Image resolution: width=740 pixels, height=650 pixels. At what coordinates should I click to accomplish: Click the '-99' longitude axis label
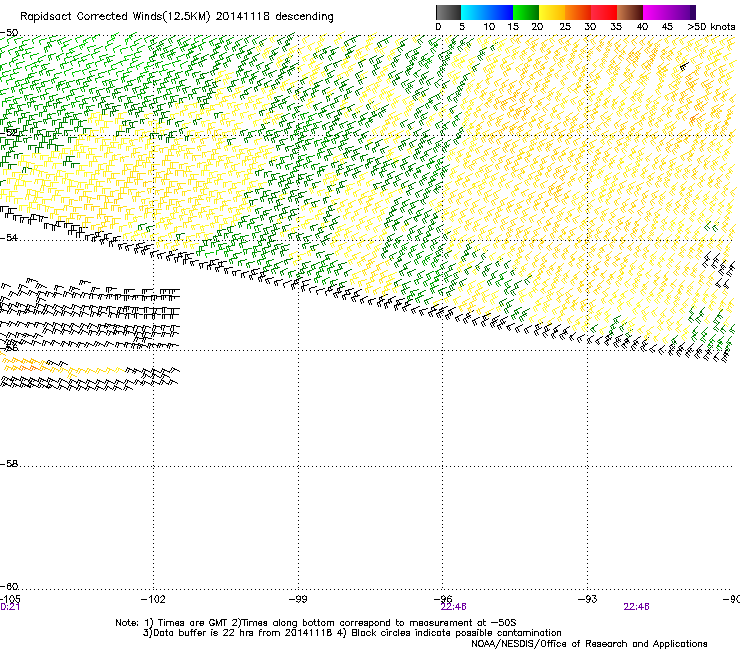pyautogui.click(x=298, y=599)
